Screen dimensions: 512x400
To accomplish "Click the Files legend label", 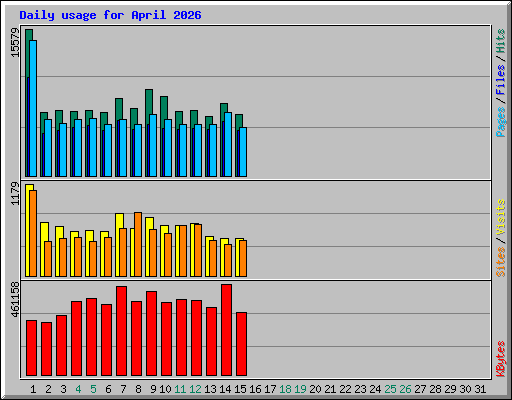I will pos(501,80).
